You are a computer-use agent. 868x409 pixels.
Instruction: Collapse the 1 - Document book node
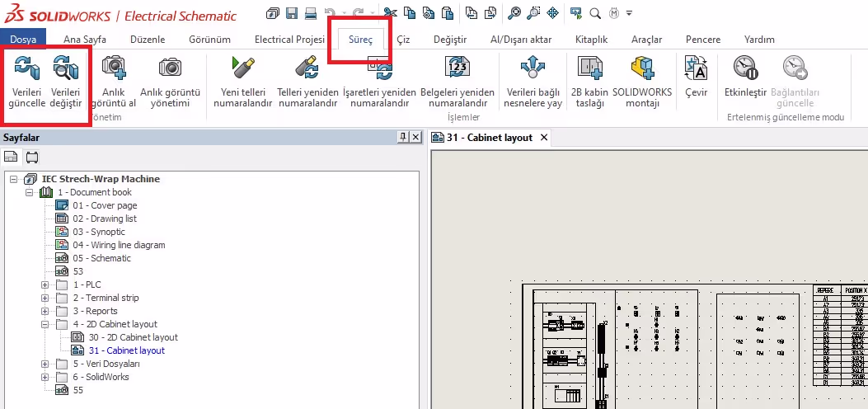30,193
